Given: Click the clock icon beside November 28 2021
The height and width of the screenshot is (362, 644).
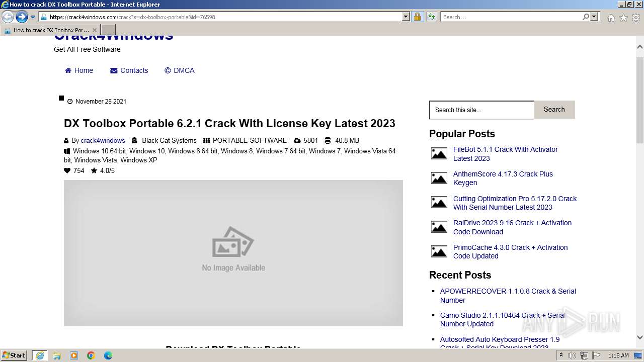Looking at the screenshot, I should [x=70, y=102].
